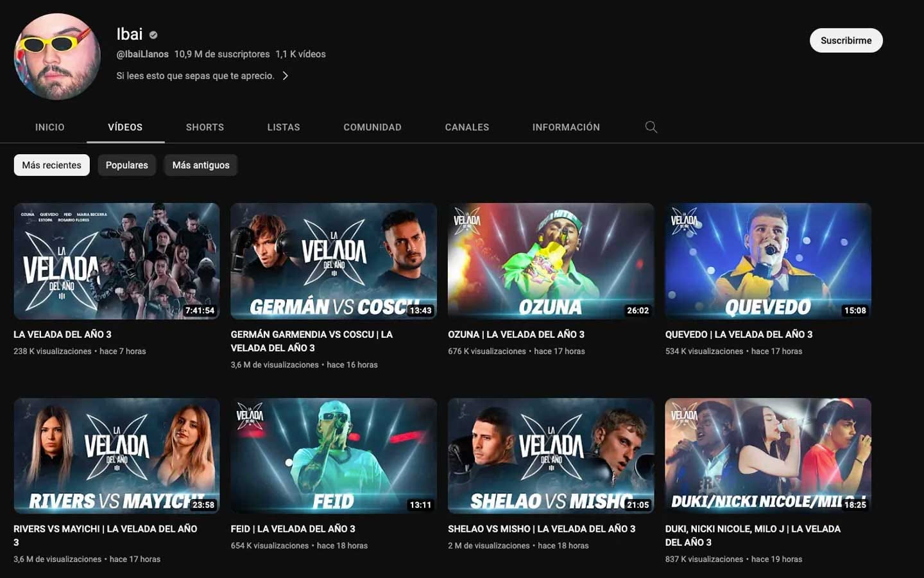Click the 26:02 duration badge on Ozuna video
Viewport: 924px width, 578px height.
click(x=638, y=310)
